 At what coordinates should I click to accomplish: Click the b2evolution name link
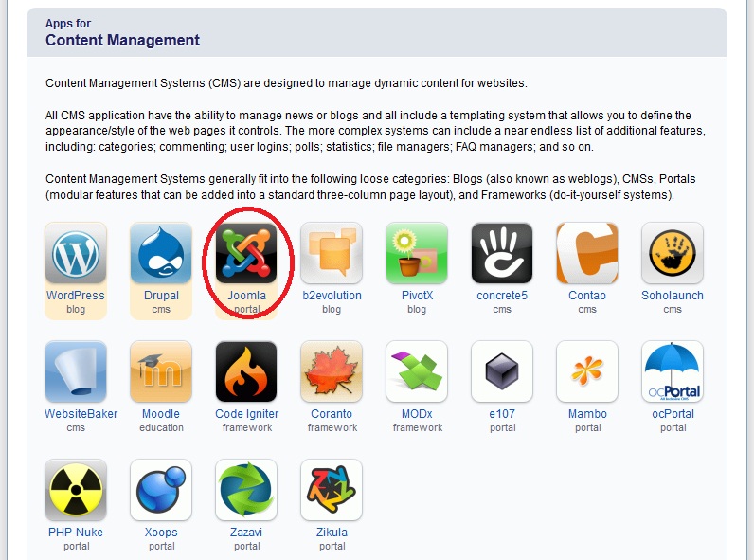point(332,296)
